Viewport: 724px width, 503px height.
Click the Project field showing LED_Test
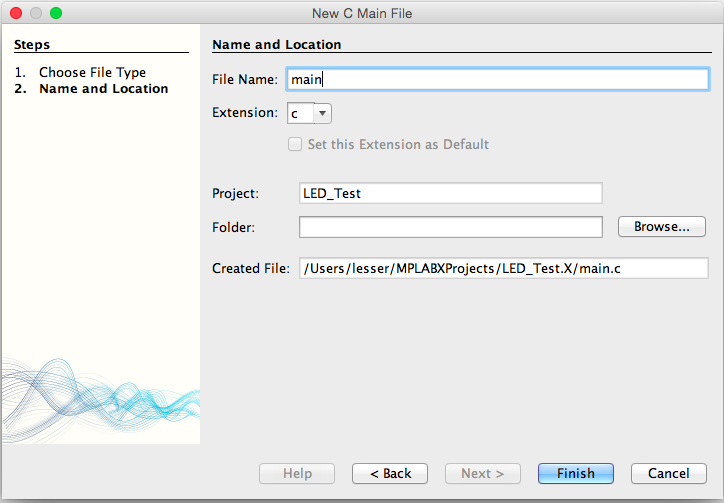[x=450, y=193]
